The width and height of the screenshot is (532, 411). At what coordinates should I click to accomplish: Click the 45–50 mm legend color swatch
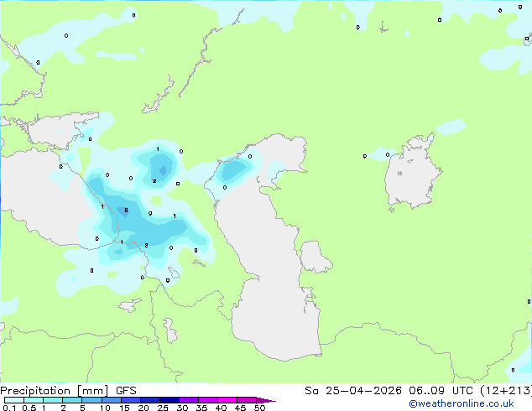247,400
